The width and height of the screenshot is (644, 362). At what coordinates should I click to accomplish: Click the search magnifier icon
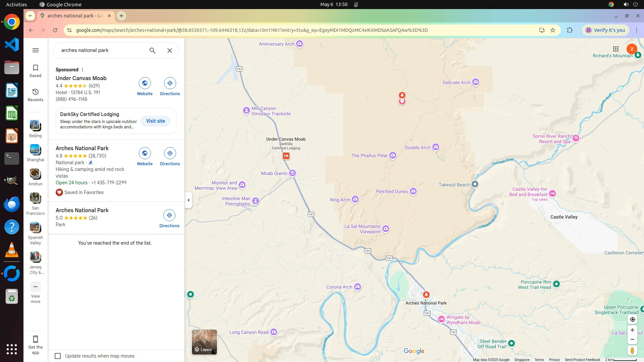tap(152, 51)
